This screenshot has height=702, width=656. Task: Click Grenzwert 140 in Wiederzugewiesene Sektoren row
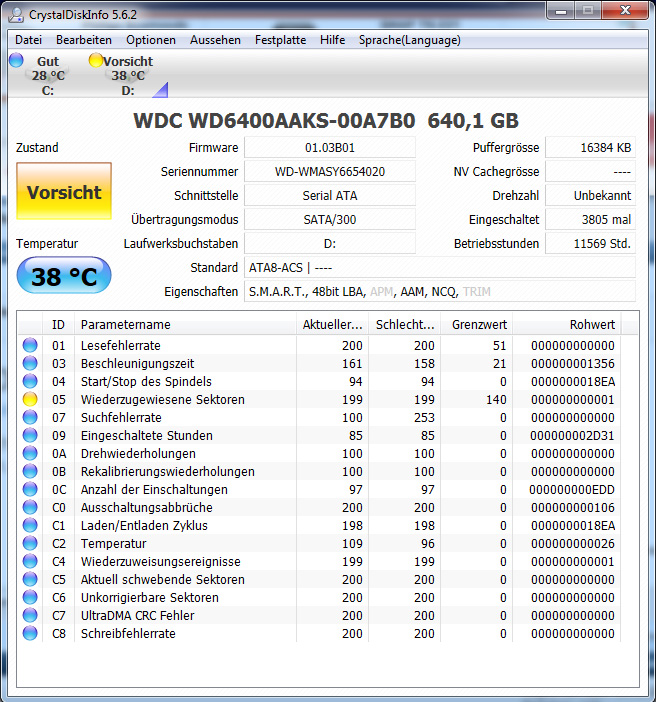pos(496,399)
